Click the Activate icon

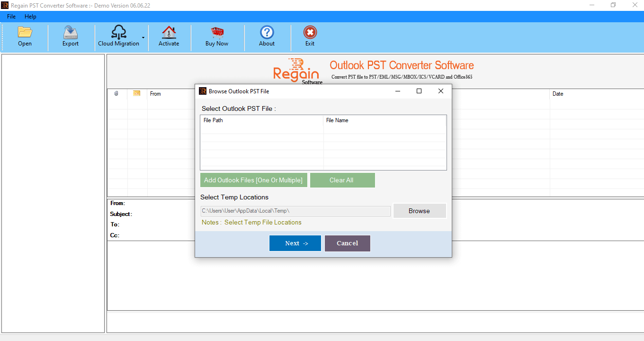tap(169, 36)
